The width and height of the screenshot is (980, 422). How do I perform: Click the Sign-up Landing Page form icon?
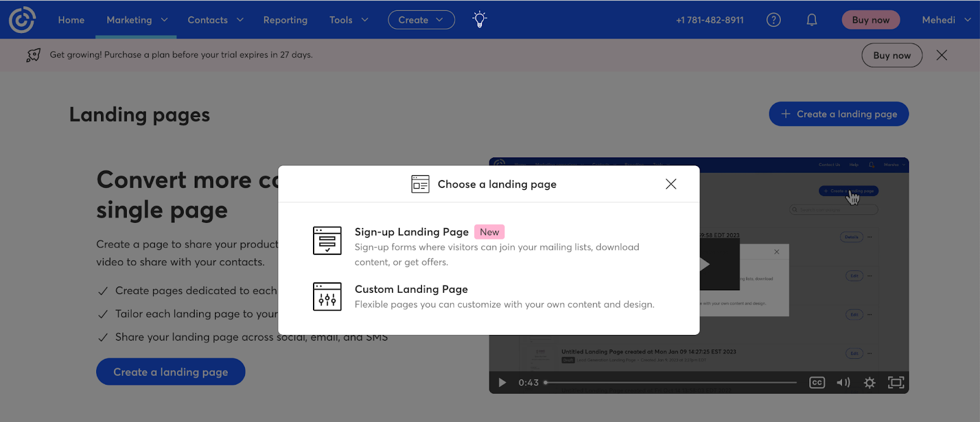coord(327,240)
